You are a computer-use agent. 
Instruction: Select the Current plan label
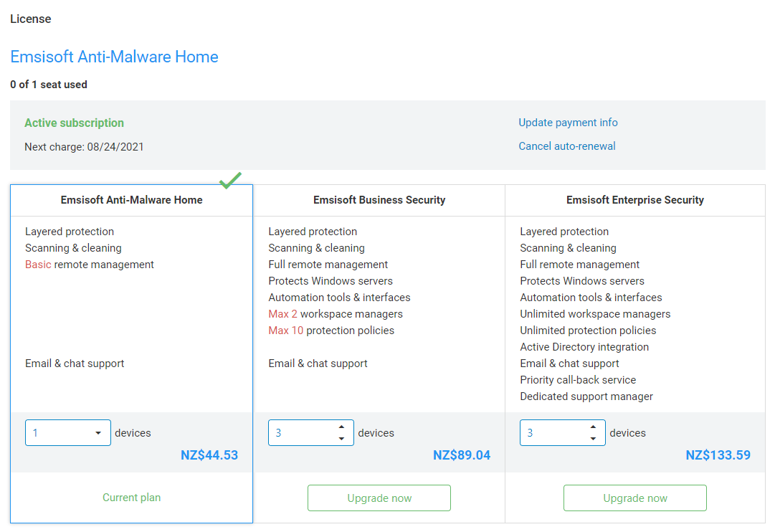pos(131,497)
